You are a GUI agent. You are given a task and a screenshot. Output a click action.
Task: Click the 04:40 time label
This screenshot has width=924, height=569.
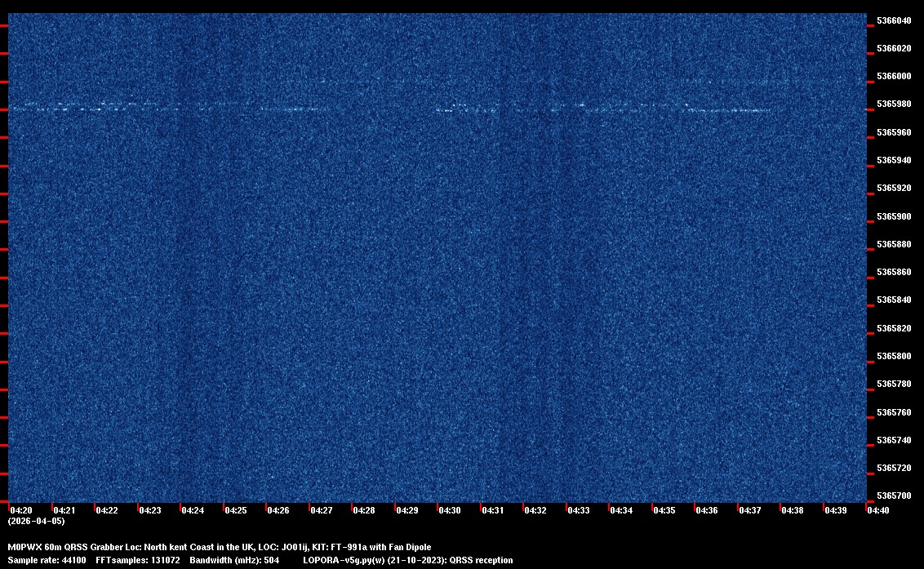(878, 510)
